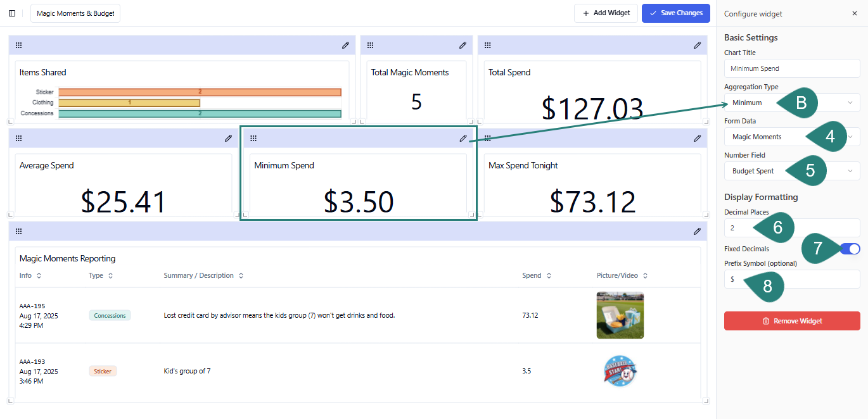Grab the drag handle on Items Shared widget
The height and width of the screenshot is (419, 868).
tap(19, 45)
